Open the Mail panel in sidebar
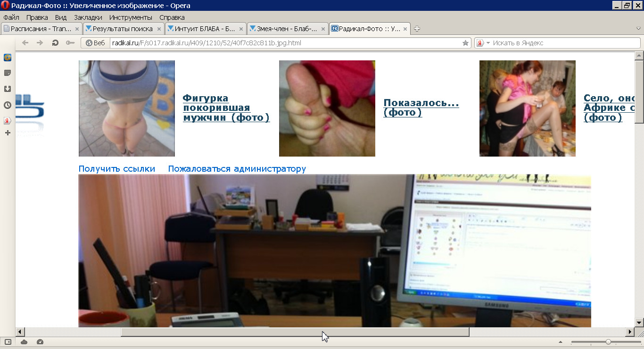Viewport: 644px width, 349px height. click(x=8, y=58)
